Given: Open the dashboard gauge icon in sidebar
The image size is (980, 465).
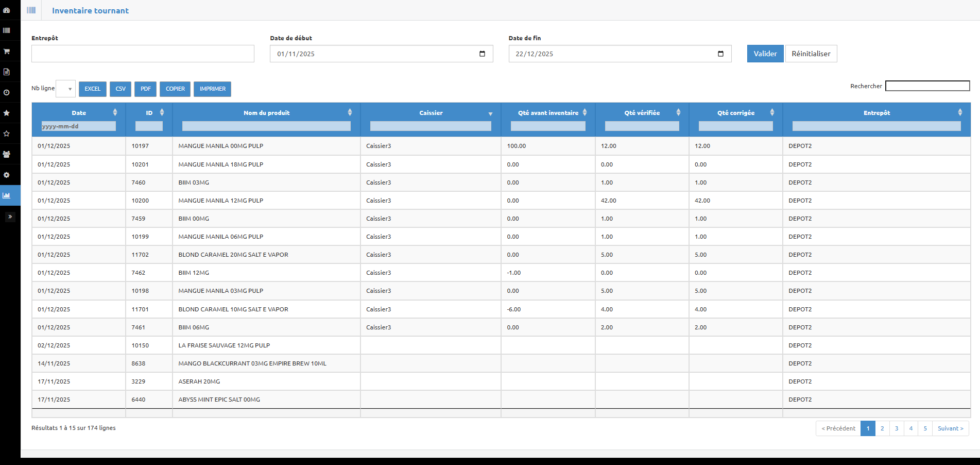Looking at the screenshot, I should point(7,10).
